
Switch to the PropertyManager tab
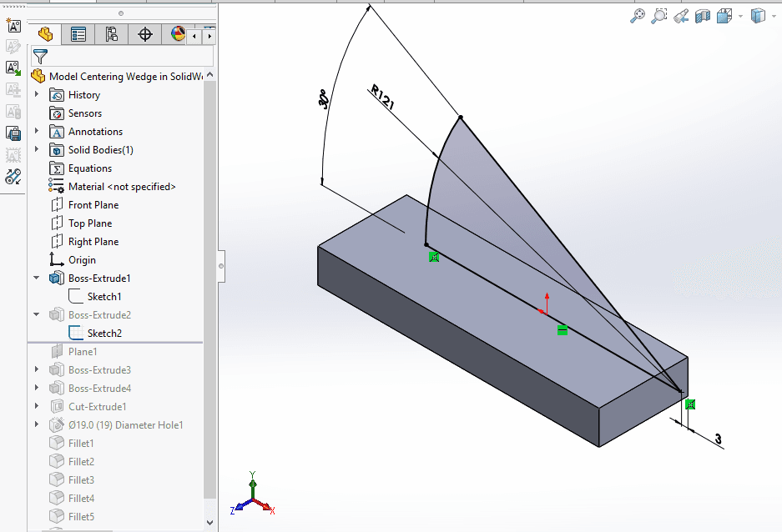point(78,34)
